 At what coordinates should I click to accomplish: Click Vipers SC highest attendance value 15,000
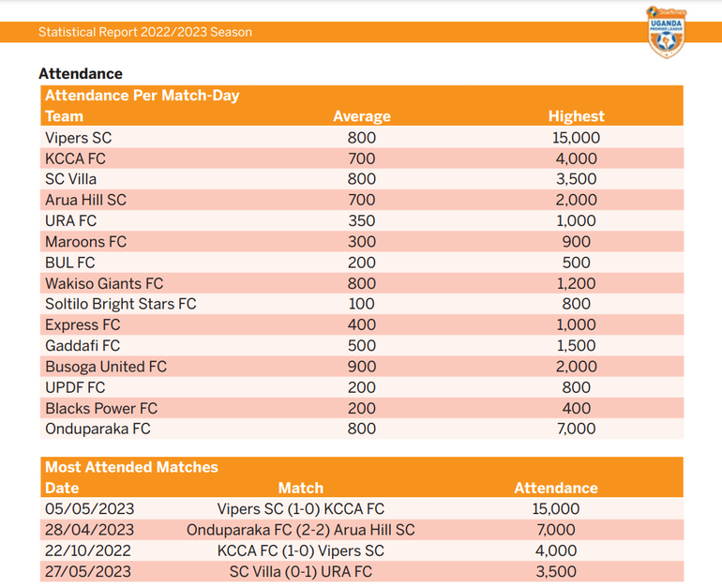[x=576, y=138]
